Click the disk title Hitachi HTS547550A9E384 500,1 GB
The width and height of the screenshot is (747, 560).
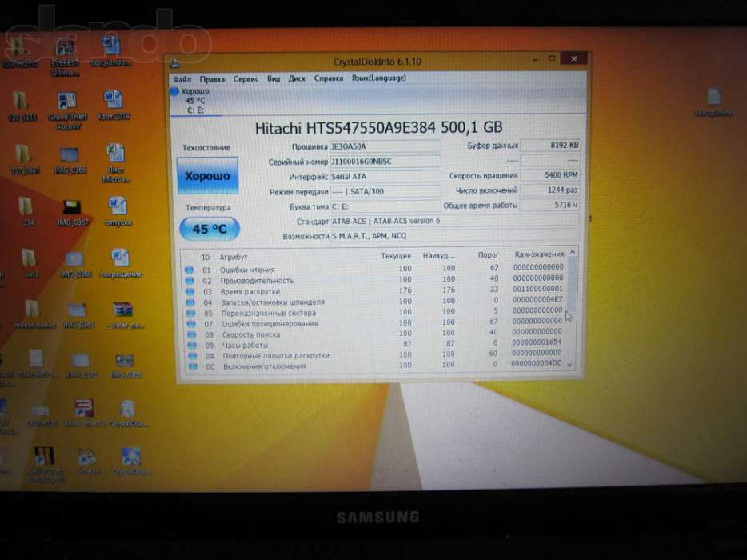coord(379,128)
